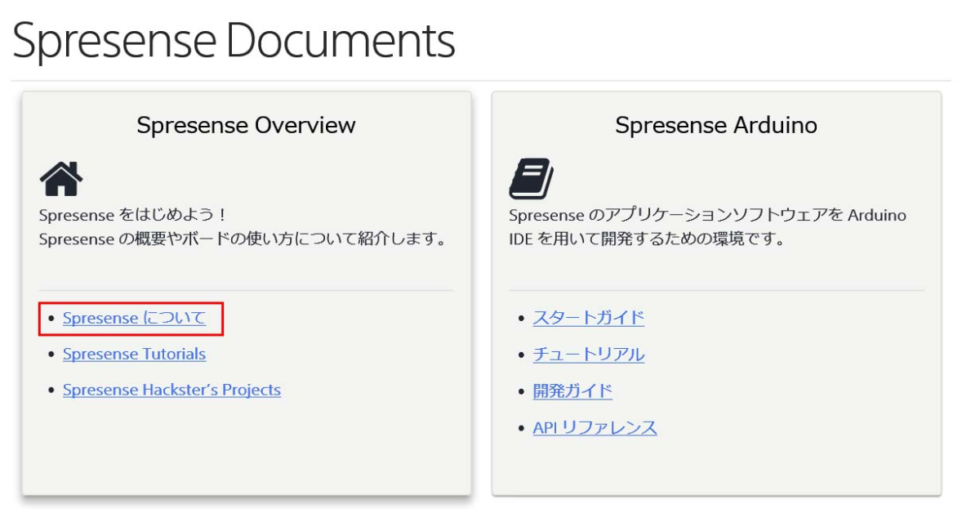
Task: Open the API リファレンス link
Action: (595, 427)
